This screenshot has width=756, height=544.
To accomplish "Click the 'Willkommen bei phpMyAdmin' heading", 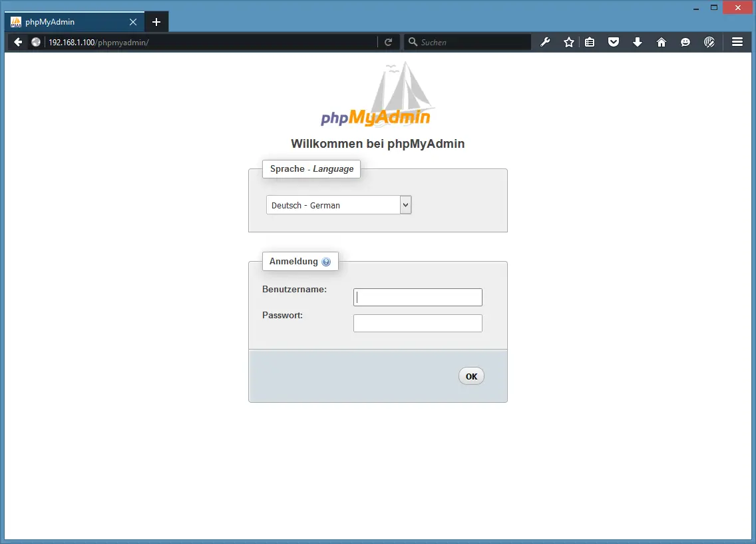I will coord(377,144).
